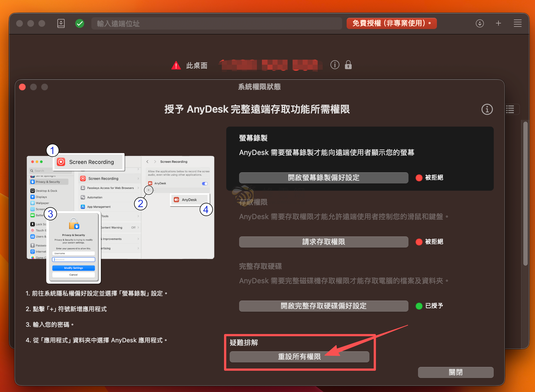
Task: Click the 請求存取權限 button
Action: [x=324, y=242]
